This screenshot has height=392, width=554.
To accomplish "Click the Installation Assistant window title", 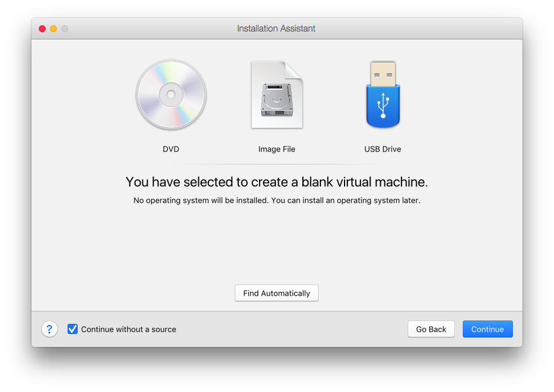I will (x=276, y=29).
